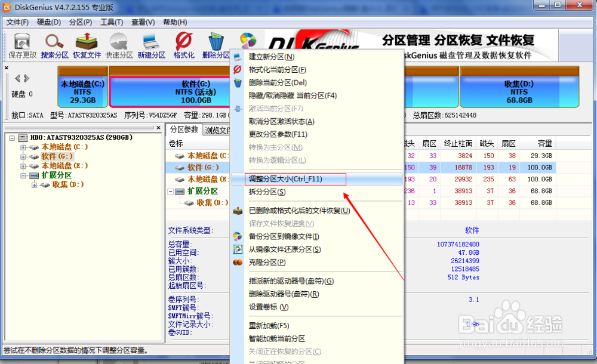Collapse 扩展分区 row in partition list
This screenshot has height=364, width=597.
coord(171,192)
